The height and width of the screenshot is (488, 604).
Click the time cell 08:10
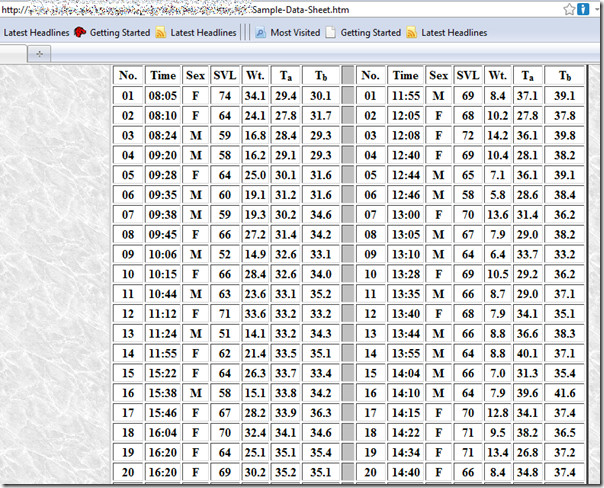pos(163,116)
